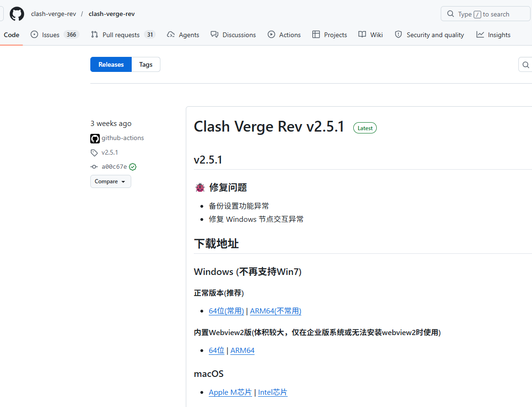Download Webview2 64位 build
Viewport: 532px width, 407px height.
(216, 351)
